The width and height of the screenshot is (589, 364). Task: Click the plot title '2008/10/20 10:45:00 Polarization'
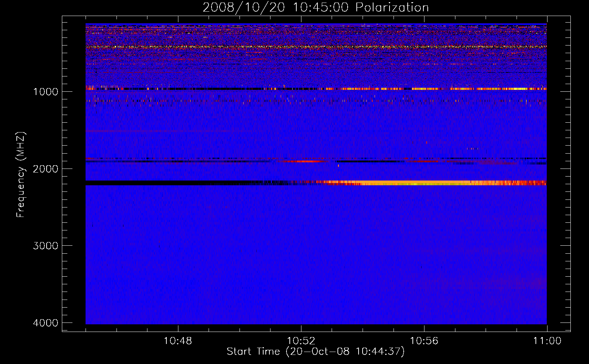click(316, 7)
